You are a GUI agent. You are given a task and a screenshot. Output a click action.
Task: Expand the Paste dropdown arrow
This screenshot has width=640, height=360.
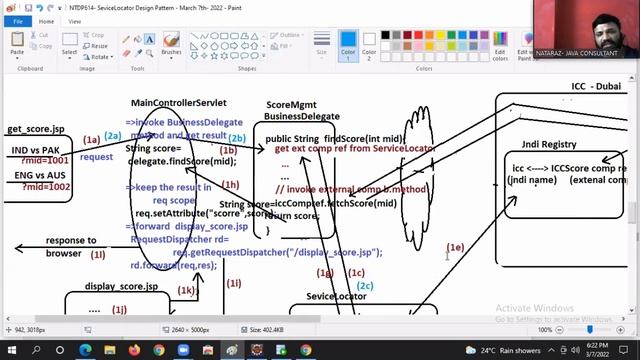[17, 58]
